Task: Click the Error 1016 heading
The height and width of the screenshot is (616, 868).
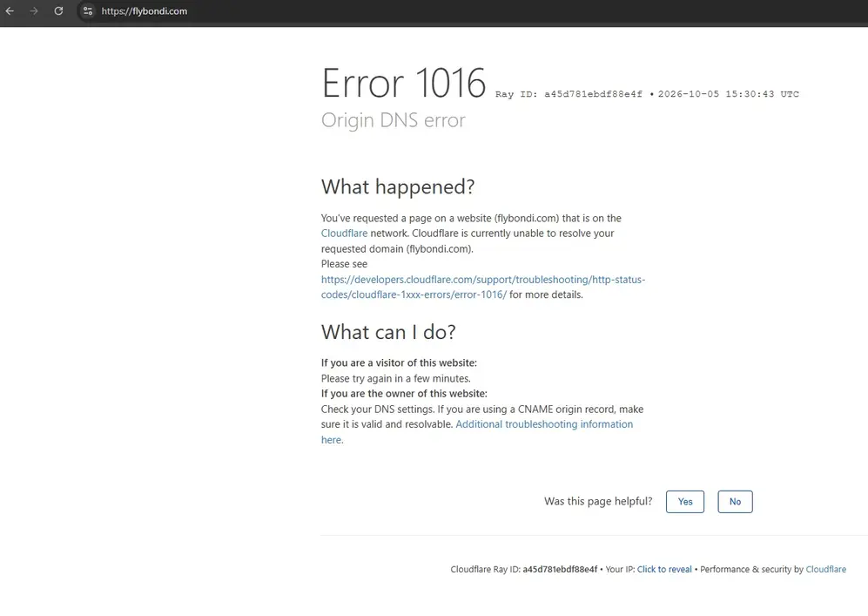Action: 404,83
